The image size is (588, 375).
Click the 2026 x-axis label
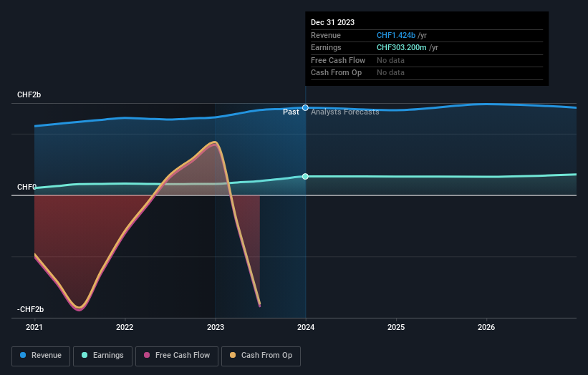pos(486,328)
